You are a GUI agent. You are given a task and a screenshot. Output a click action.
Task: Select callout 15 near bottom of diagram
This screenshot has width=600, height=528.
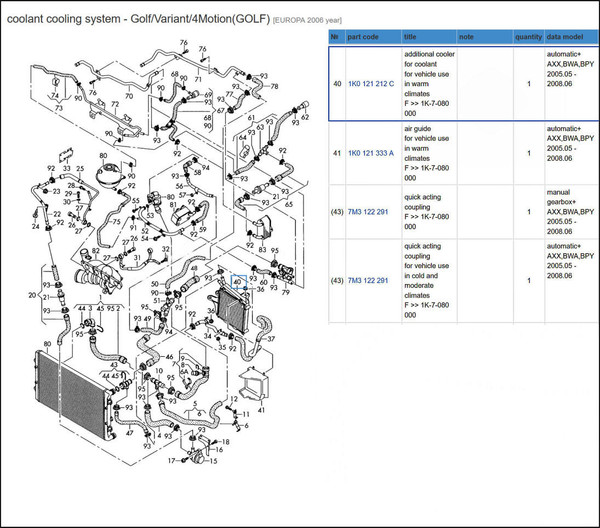tap(213, 461)
